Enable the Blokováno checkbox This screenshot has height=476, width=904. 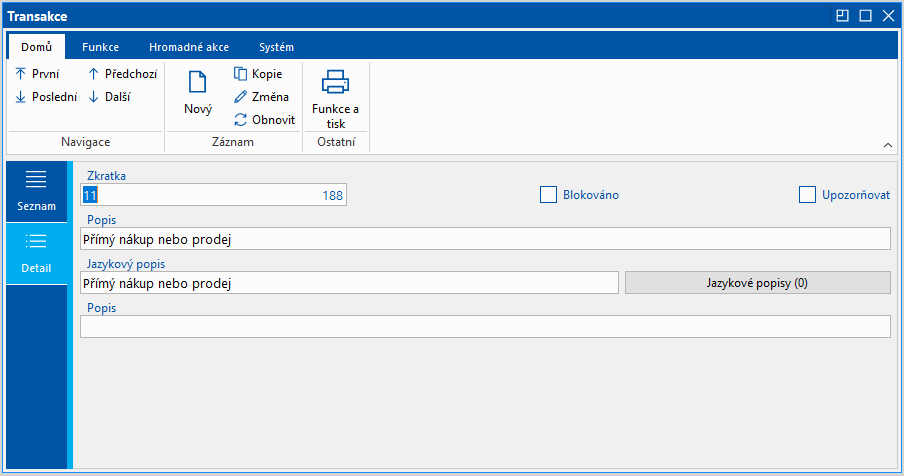coord(548,195)
